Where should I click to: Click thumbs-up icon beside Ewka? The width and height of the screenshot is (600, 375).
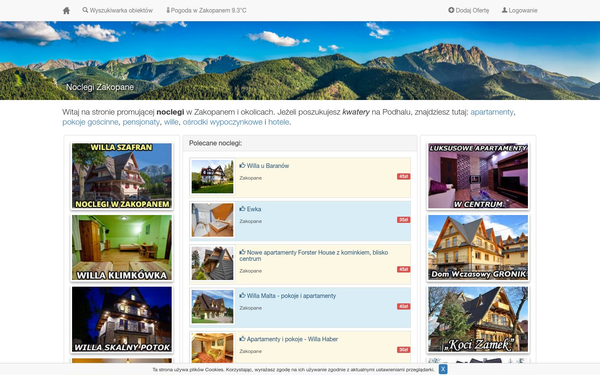click(x=242, y=209)
